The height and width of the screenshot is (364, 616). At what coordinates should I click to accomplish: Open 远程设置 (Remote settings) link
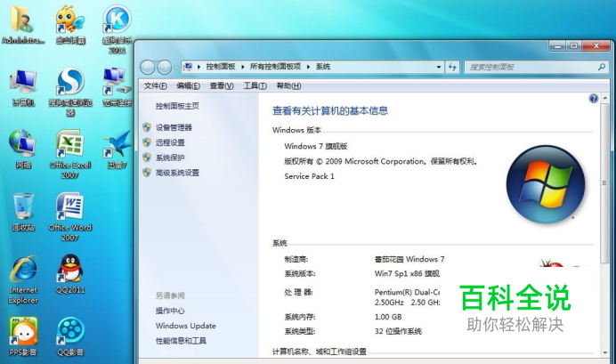point(170,142)
